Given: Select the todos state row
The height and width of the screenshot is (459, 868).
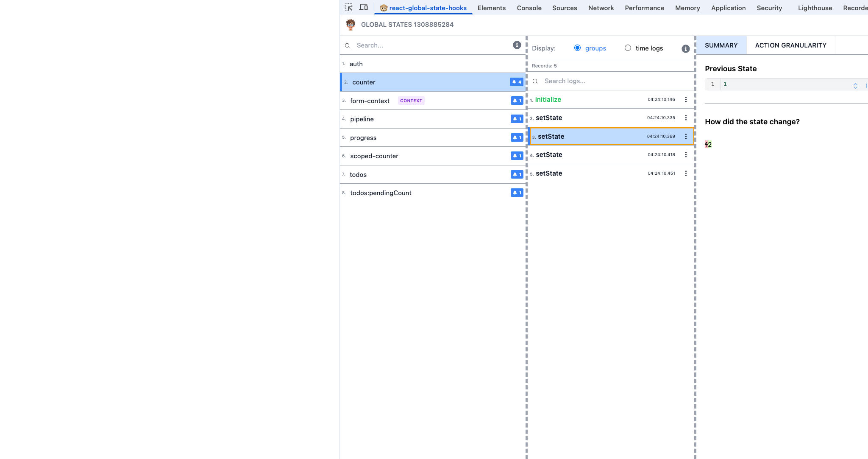Looking at the screenshot, I should tap(433, 174).
